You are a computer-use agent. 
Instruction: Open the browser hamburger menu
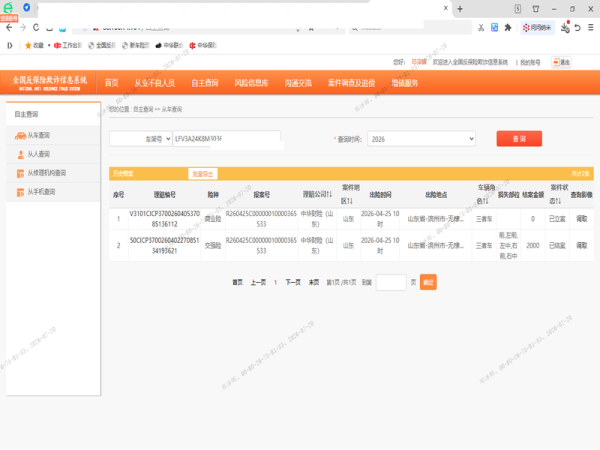pyautogui.click(x=591, y=28)
